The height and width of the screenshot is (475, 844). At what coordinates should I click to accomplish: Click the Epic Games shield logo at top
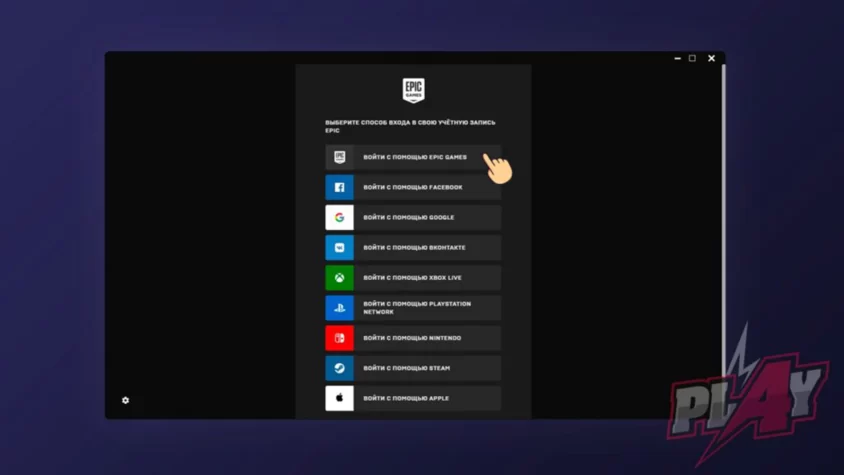click(x=413, y=90)
